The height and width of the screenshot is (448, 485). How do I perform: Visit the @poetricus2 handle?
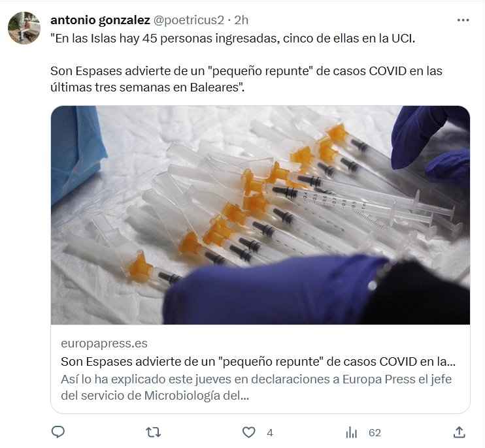(x=188, y=20)
